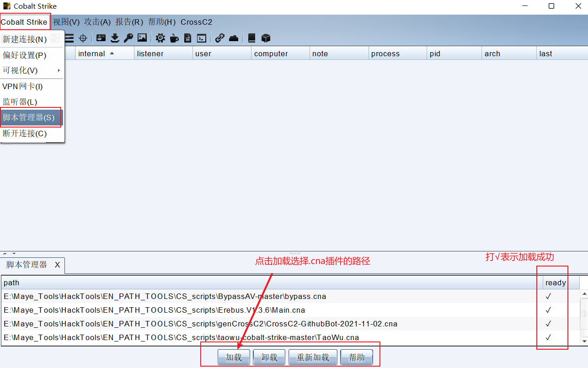Show the targets crosshair view

[x=83, y=38]
